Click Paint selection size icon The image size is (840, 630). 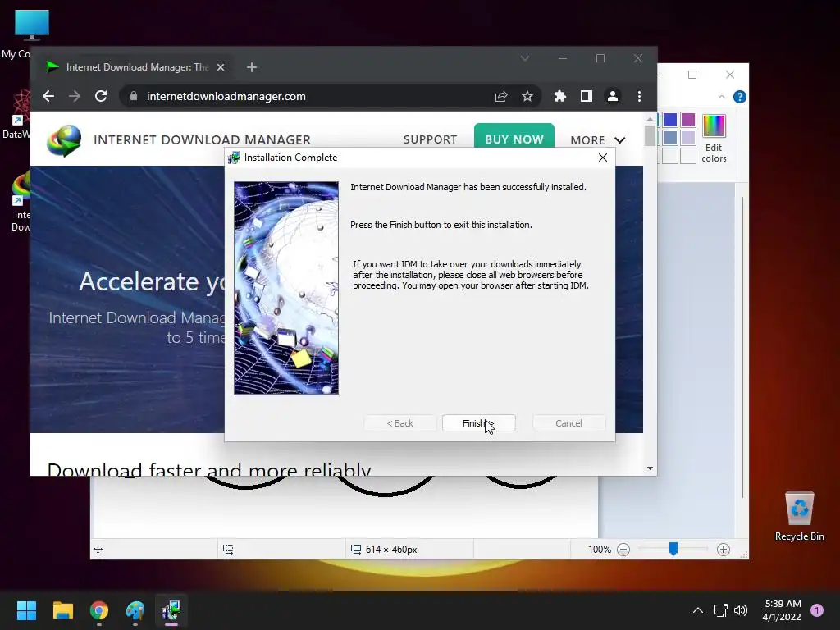coord(228,549)
